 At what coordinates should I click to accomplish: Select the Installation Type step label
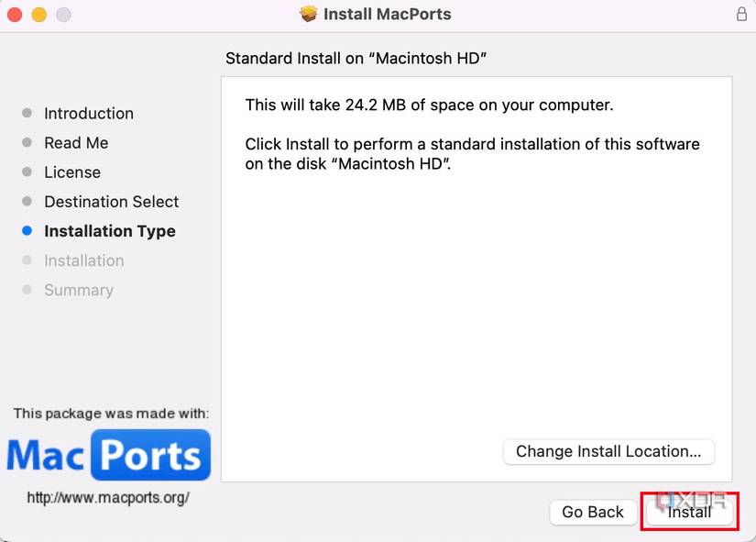[109, 231]
